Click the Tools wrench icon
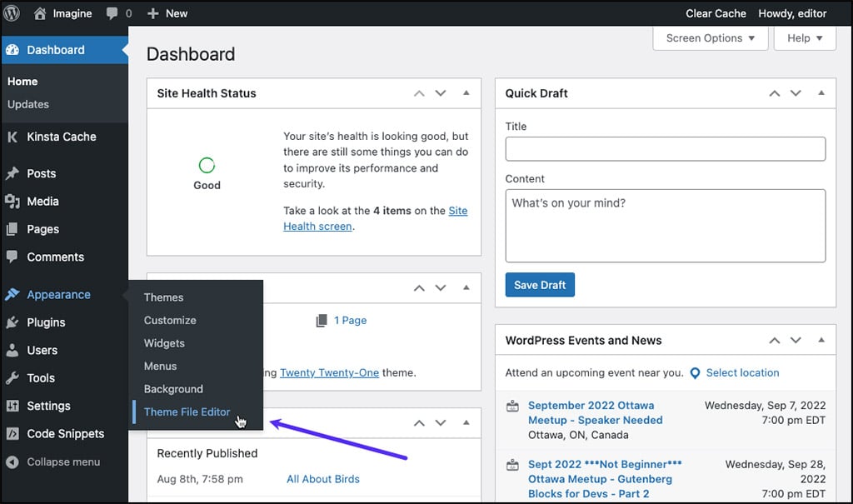The height and width of the screenshot is (504, 853). pyautogui.click(x=12, y=378)
